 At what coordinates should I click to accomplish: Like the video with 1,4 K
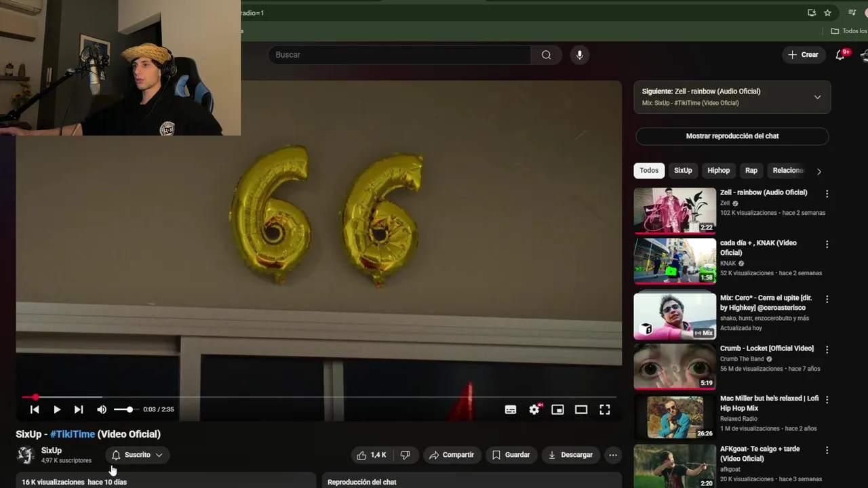[372, 455]
